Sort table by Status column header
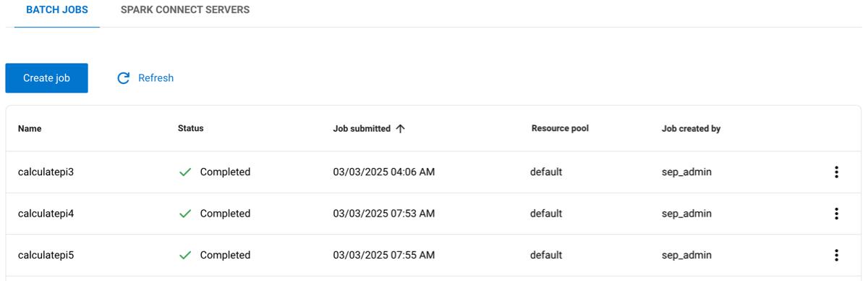 tap(191, 128)
